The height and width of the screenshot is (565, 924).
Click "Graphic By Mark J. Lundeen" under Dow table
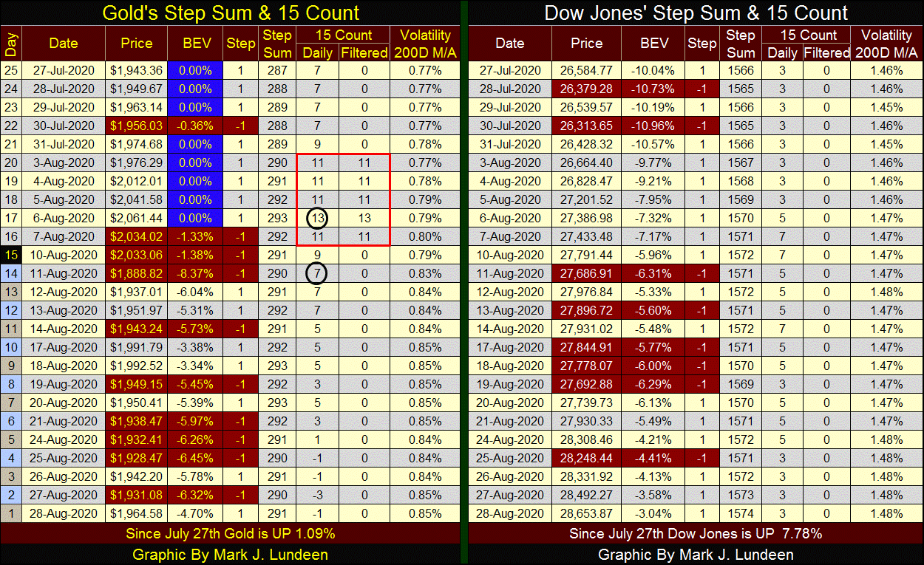pos(696,554)
